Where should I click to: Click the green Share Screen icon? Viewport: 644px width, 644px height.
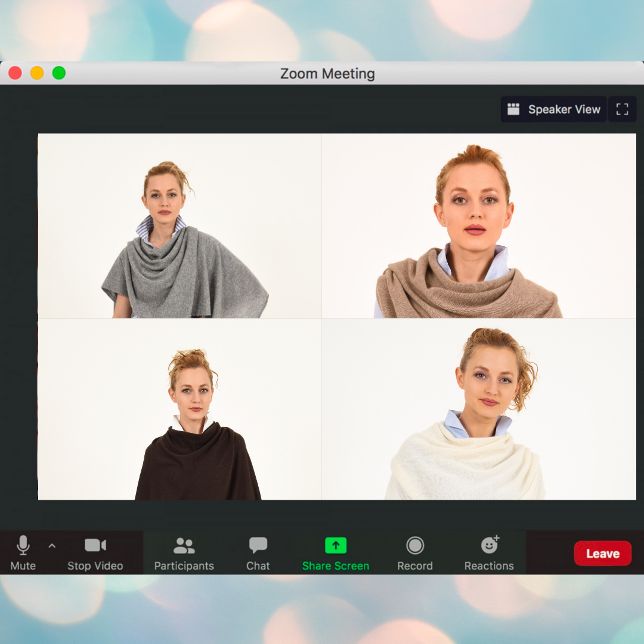(336, 546)
